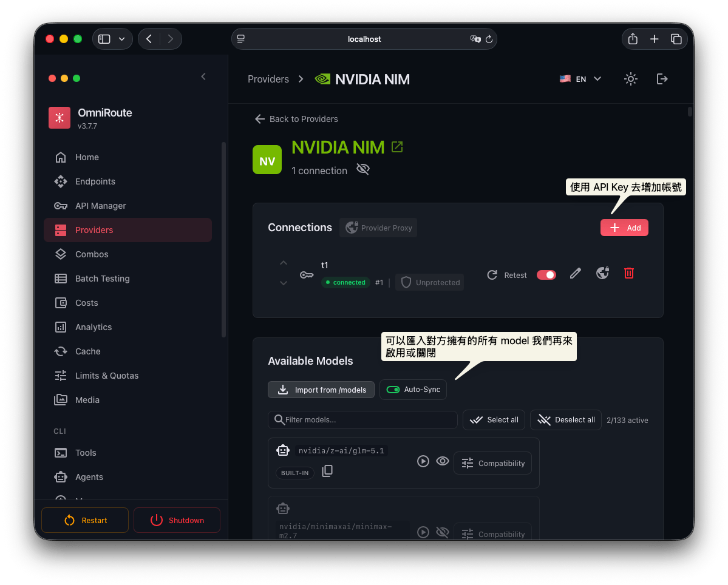Test the minimax-m2.7 model play icon
This screenshot has width=728, height=585.
coord(423,532)
